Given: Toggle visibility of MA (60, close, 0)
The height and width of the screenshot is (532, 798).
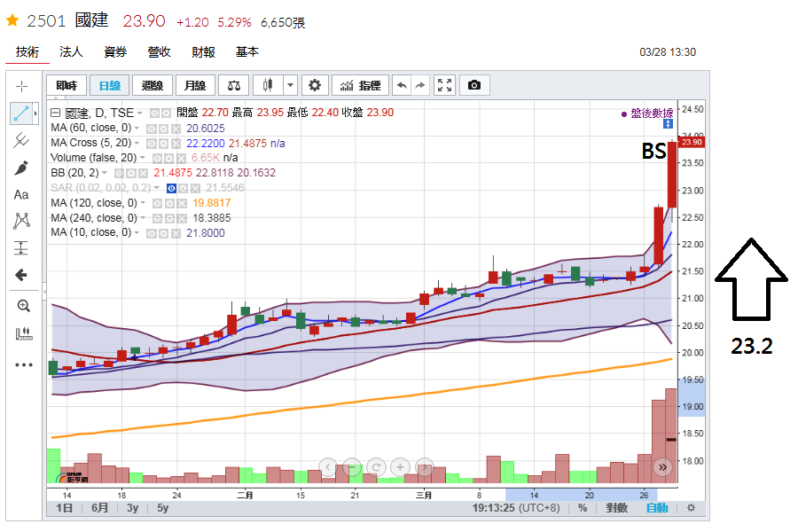Looking at the screenshot, I should pos(151,129).
